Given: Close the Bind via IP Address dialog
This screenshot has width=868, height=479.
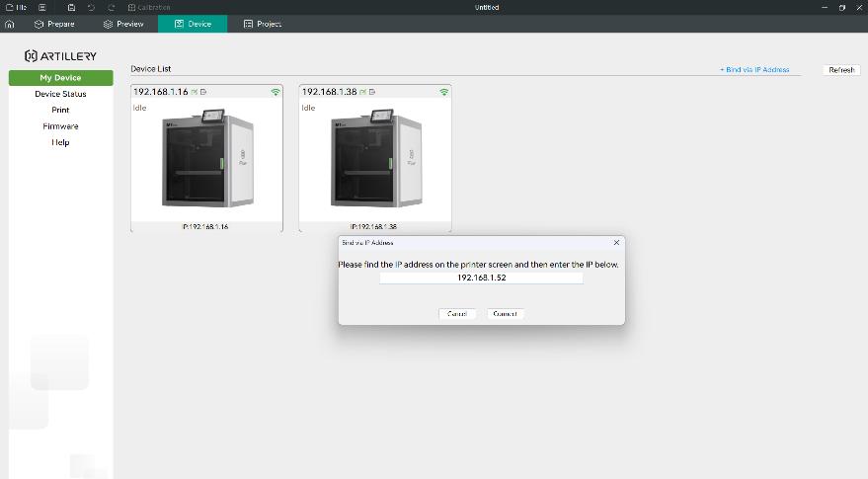Looking at the screenshot, I should click(x=616, y=243).
